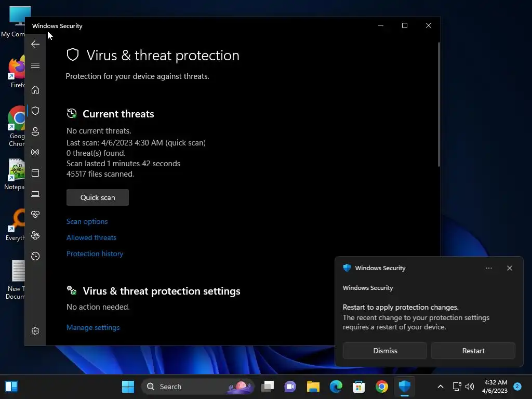Click the Windows Security scrollbar
Image resolution: width=532 pixels, height=399 pixels.
pos(439,104)
